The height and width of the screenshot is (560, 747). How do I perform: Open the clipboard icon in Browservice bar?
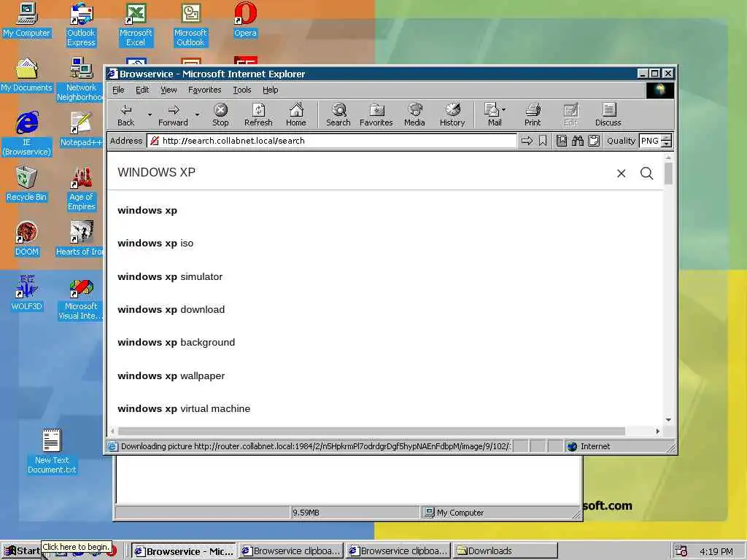click(x=594, y=141)
